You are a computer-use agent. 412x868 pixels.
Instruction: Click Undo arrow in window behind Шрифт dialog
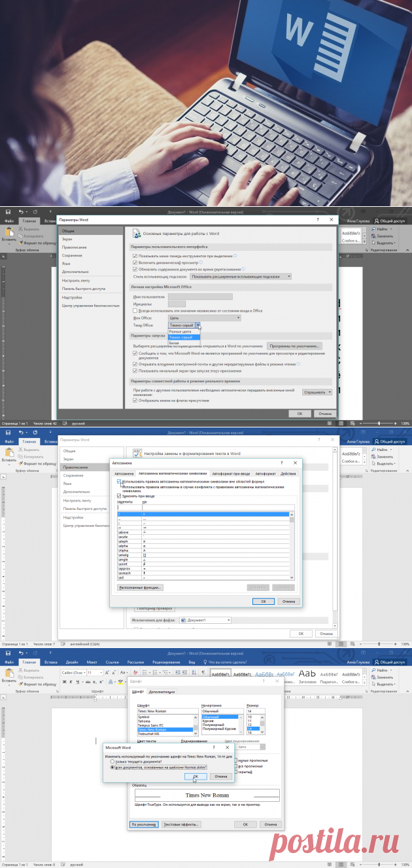(x=21, y=653)
